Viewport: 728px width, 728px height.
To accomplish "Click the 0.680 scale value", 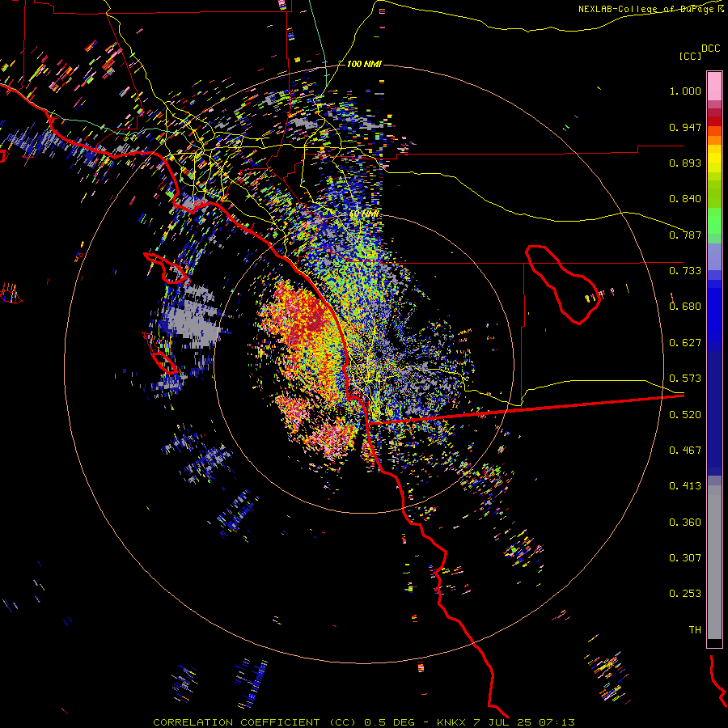I will click(685, 307).
